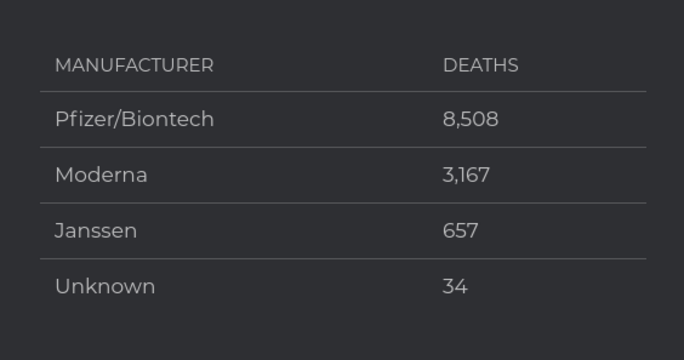Click the divider line under the Pfizer/Biontech row
684x360 pixels.
(x=343, y=147)
